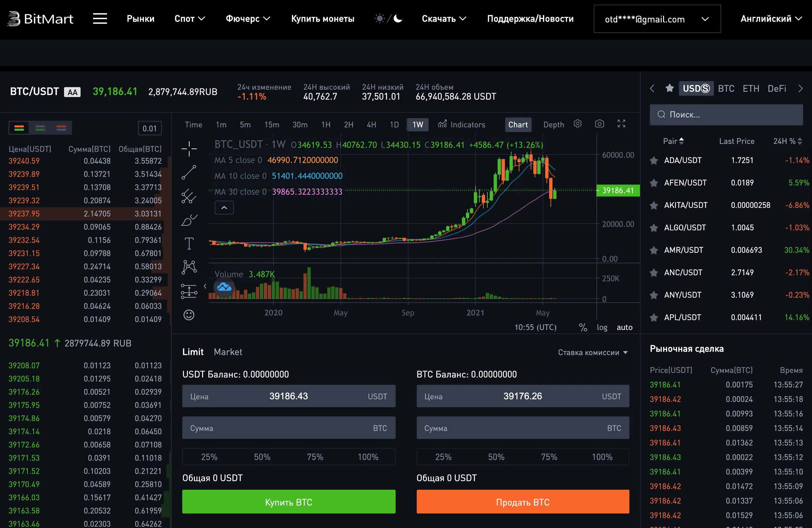Switch to the Depth chart tab
Viewport: 812px width, 528px height.
553,125
